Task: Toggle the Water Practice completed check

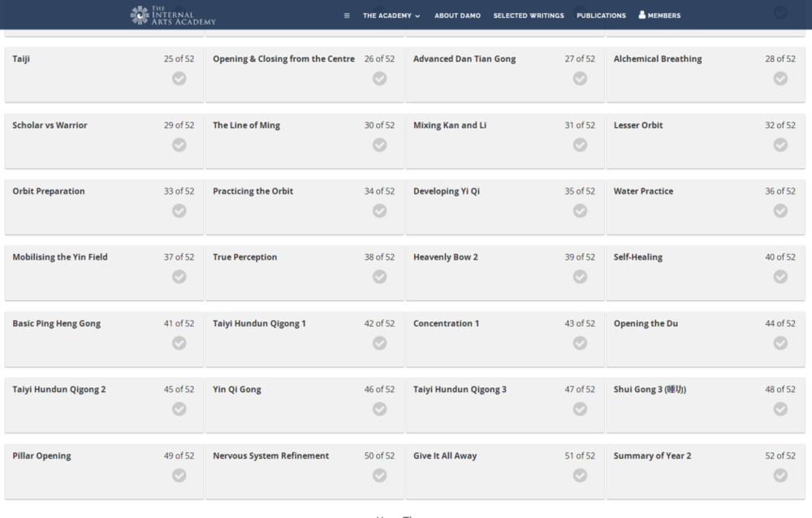Action: click(x=780, y=211)
